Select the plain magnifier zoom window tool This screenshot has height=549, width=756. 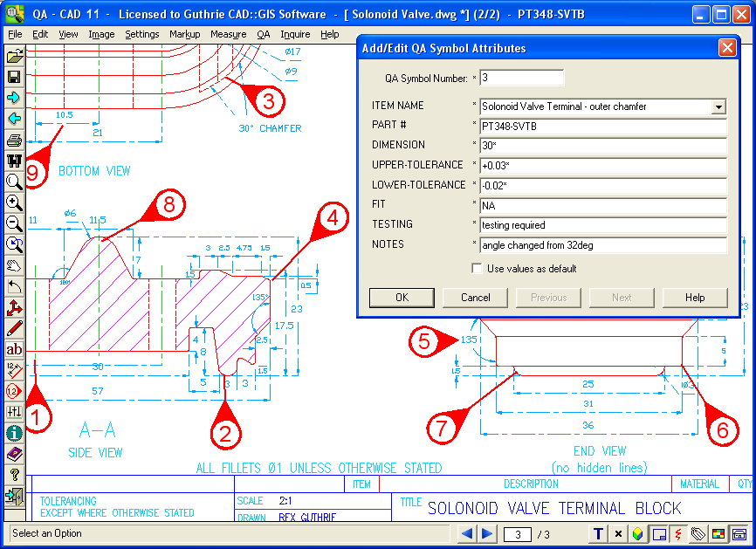[15, 182]
